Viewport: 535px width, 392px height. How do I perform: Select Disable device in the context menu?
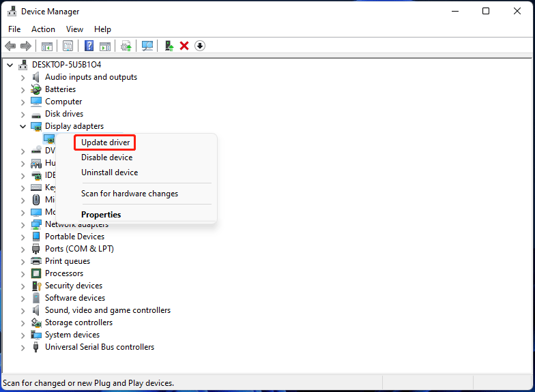[x=106, y=157]
